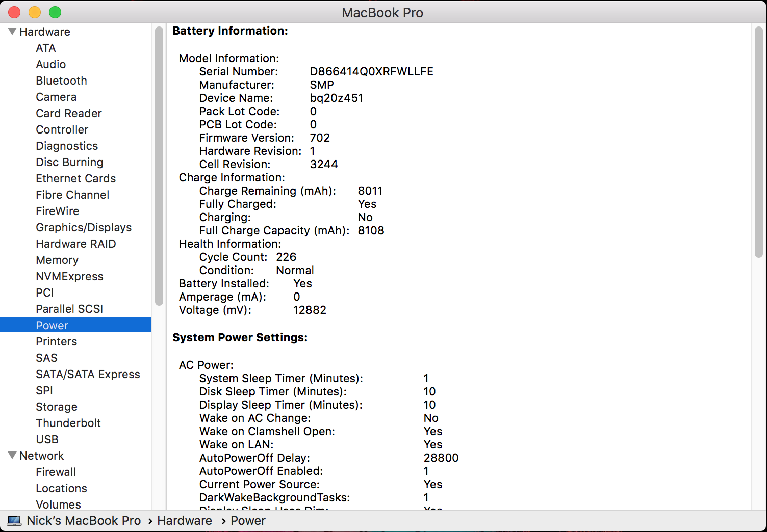Collapse the Network section disclosure triangle
767x532 pixels.
coord(12,456)
